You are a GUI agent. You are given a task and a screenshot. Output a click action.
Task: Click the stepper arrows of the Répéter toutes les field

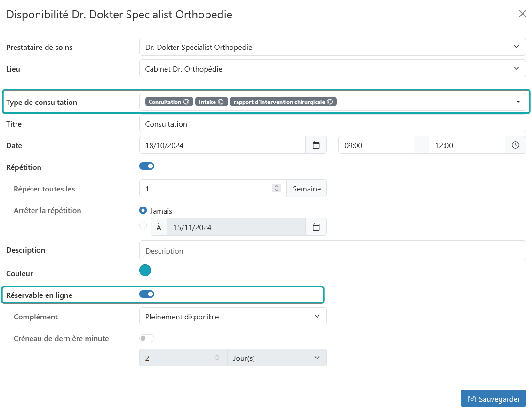point(277,188)
